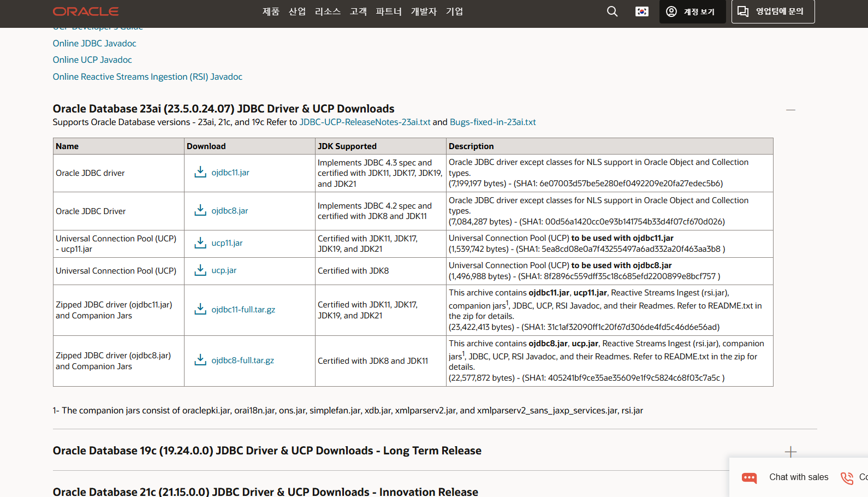Click download icon next to ojdbc11.jar

point(200,173)
